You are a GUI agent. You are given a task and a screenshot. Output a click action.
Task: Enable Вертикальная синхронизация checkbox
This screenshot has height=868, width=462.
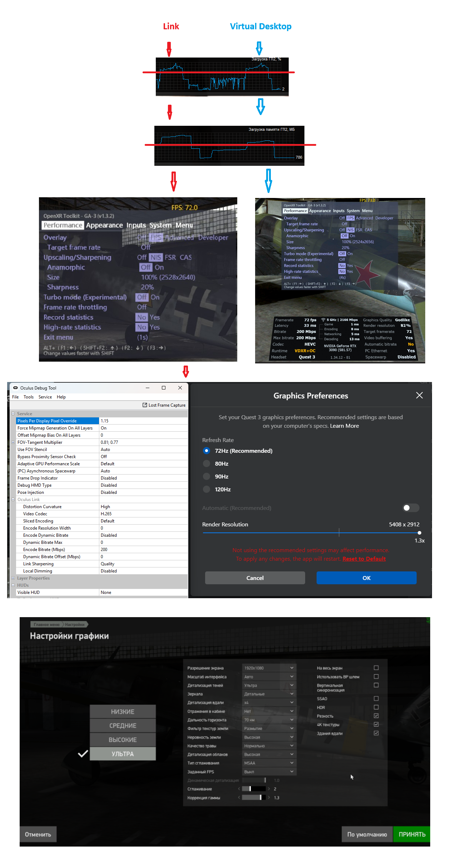click(x=376, y=685)
